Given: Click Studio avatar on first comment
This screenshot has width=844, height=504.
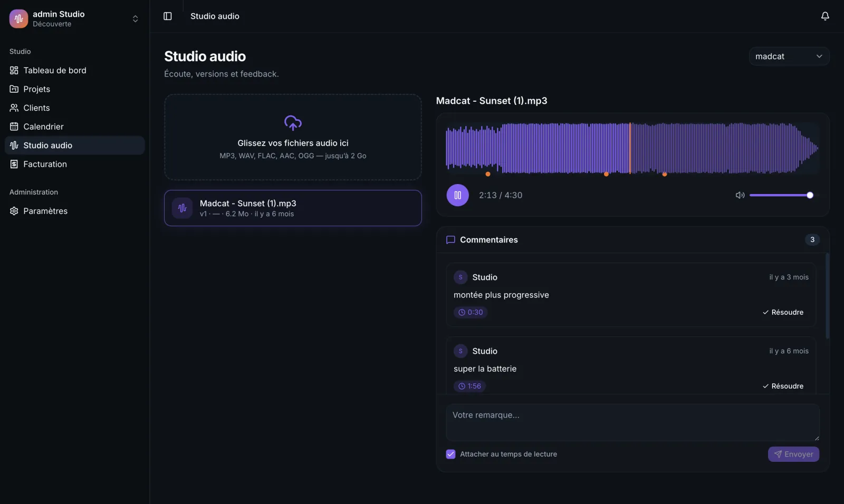Looking at the screenshot, I should click(x=461, y=277).
